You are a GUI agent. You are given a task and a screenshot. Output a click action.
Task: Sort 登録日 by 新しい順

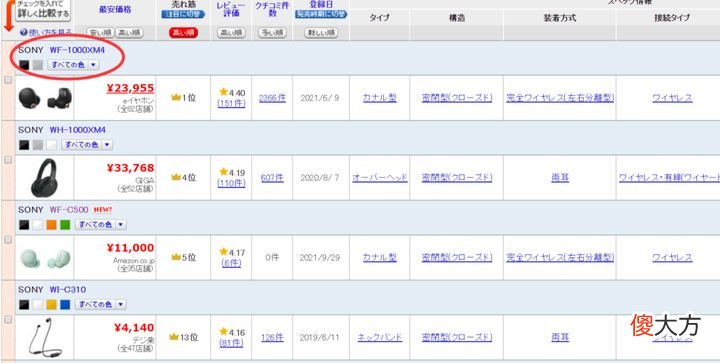tap(321, 33)
